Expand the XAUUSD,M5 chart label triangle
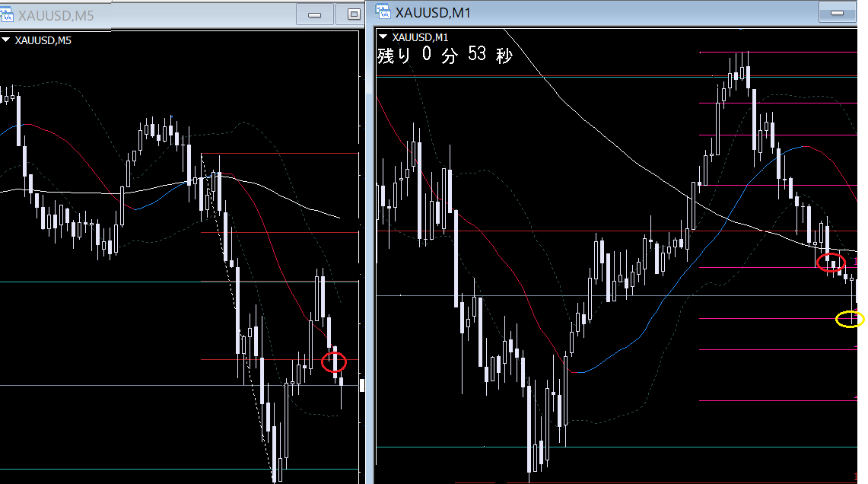868x484 pixels. click(x=5, y=40)
